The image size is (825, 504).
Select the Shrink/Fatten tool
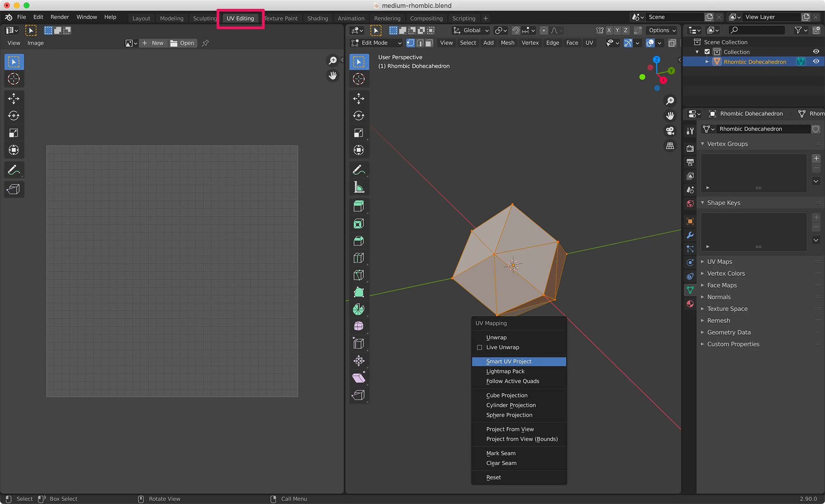tap(359, 361)
